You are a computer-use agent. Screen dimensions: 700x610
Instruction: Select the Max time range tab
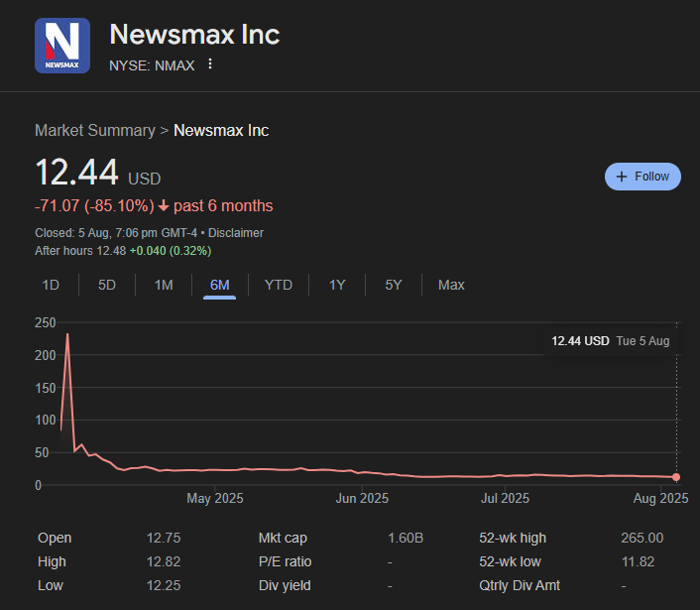(x=451, y=285)
